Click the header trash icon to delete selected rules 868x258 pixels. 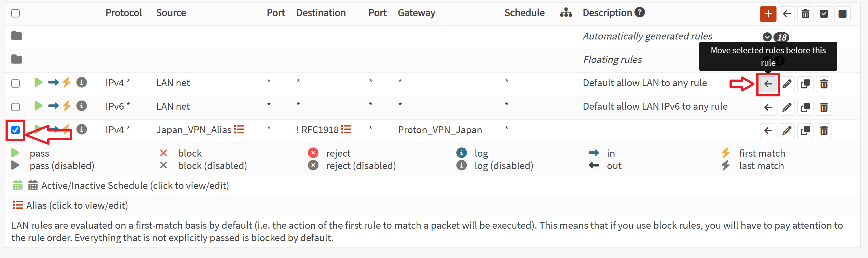click(x=805, y=14)
